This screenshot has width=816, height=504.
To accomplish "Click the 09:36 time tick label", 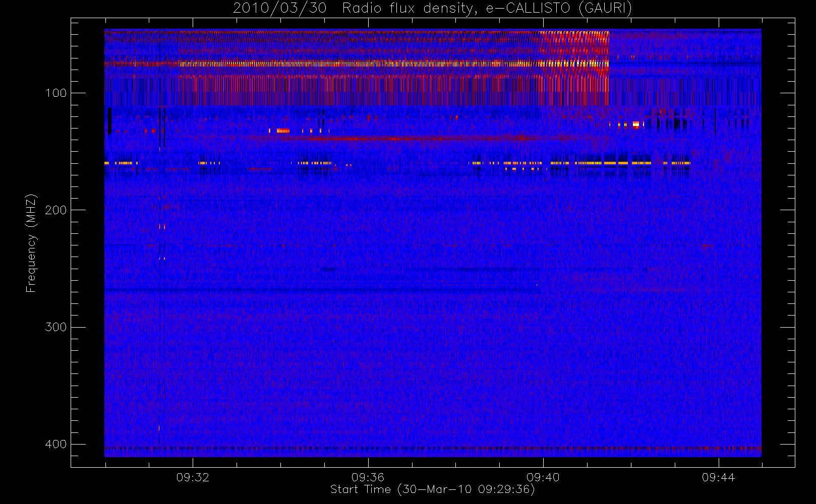I will tap(368, 477).
